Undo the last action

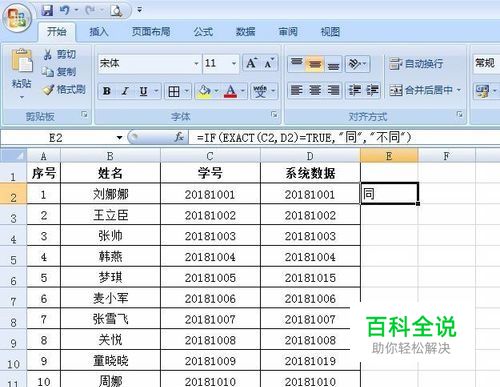64,10
